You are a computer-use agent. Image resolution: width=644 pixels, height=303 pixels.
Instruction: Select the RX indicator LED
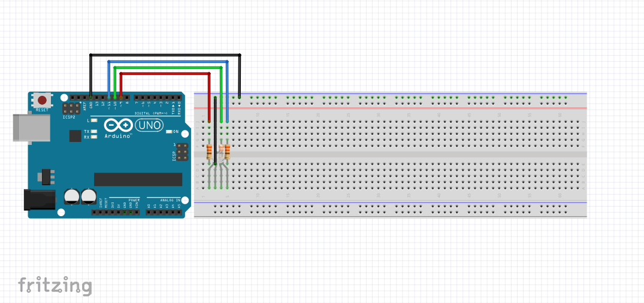click(94, 137)
